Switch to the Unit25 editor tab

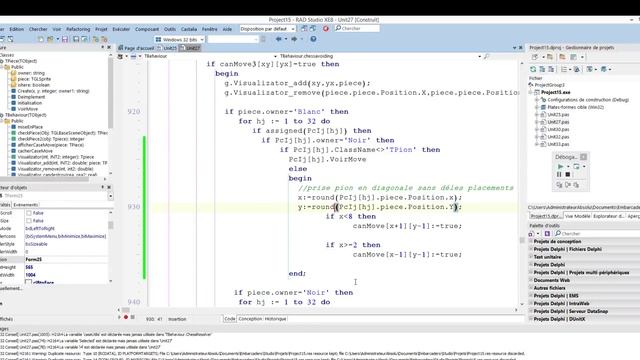(167, 48)
